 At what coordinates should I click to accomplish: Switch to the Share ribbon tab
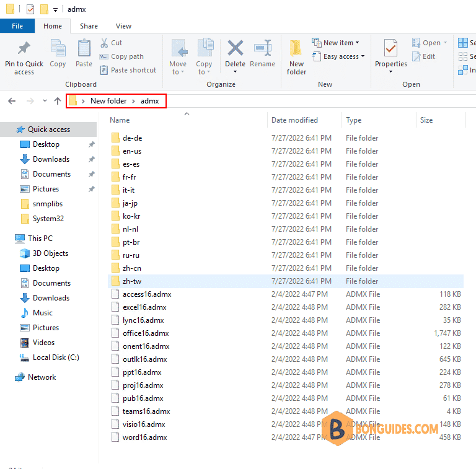pos(89,26)
